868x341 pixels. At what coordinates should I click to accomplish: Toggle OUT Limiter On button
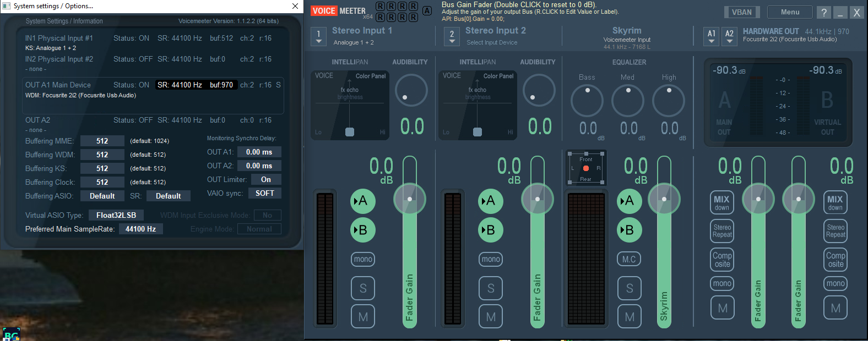(266, 179)
